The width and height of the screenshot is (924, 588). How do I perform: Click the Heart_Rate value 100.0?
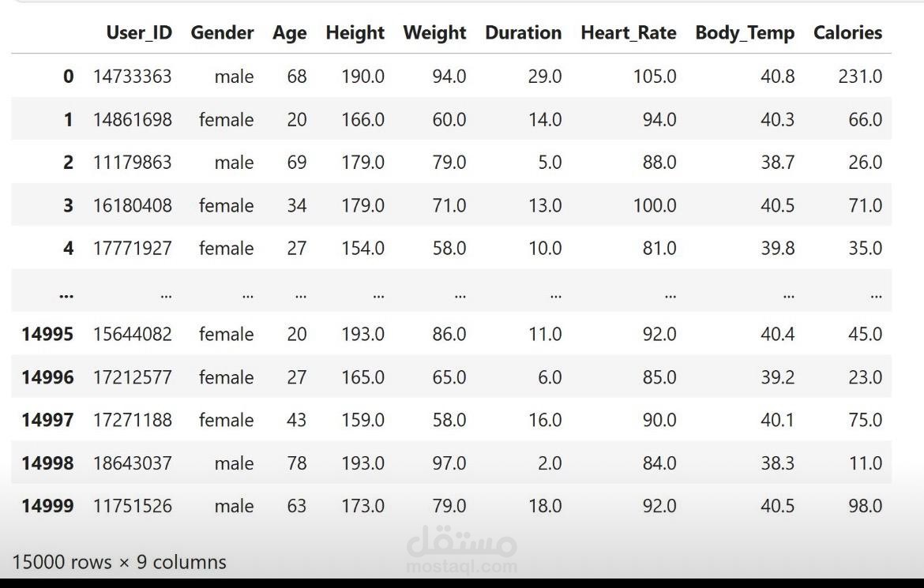[x=654, y=206]
